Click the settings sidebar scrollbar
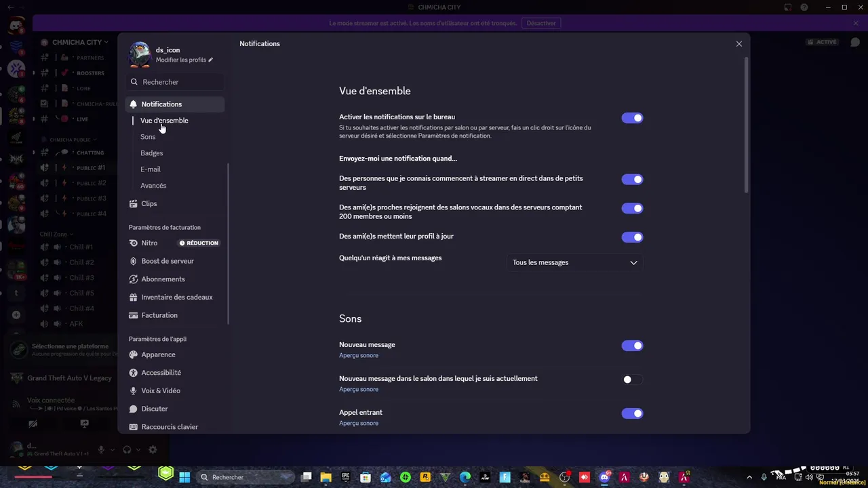Viewport: 868px width, 488px height. [228, 244]
